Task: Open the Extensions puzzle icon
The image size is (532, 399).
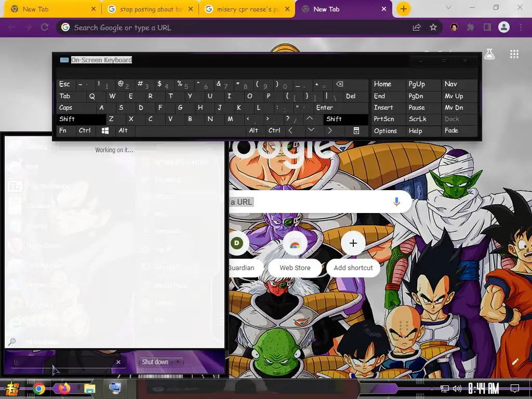Action: 471,28
